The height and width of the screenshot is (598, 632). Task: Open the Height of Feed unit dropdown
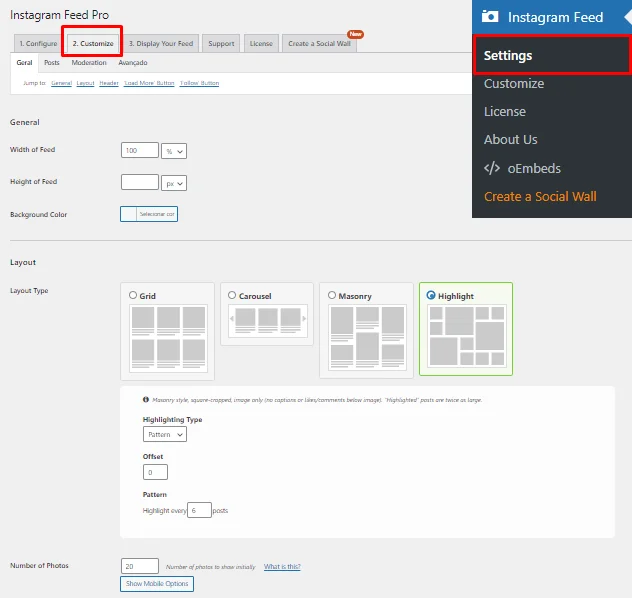point(174,183)
